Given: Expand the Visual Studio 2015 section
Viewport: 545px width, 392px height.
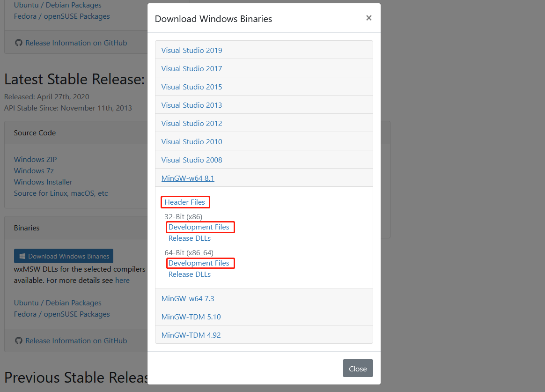Looking at the screenshot, I should click(191, 87).
